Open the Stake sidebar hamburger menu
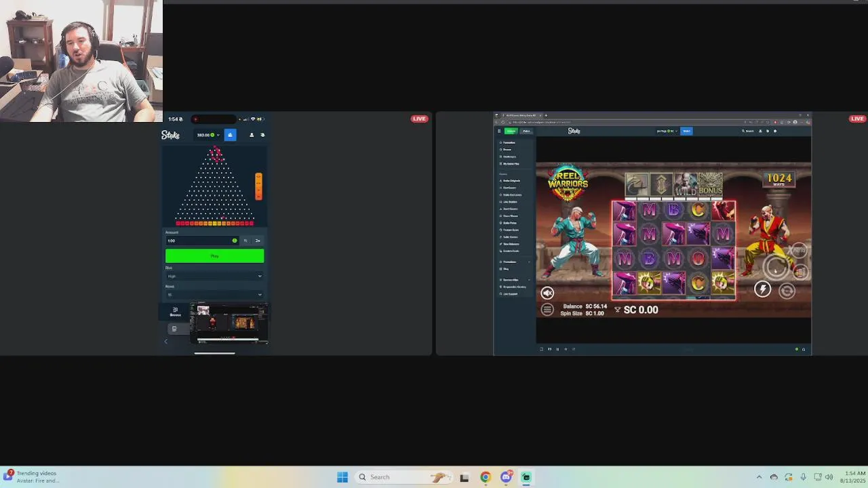 click(x=499, y=131)
